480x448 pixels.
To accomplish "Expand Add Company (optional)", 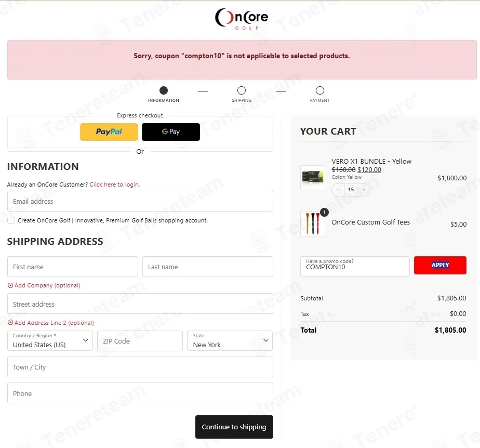I will pyautogui.click(x=44, y=285).
